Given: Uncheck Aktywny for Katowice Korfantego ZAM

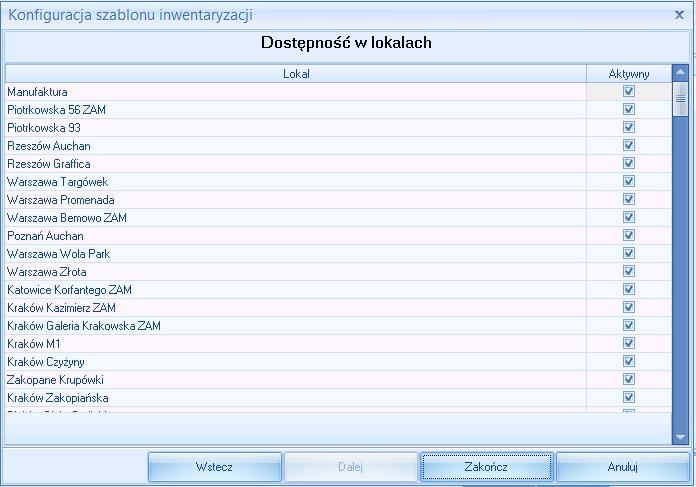Looking at the screenshot, I should pos(629,289).
